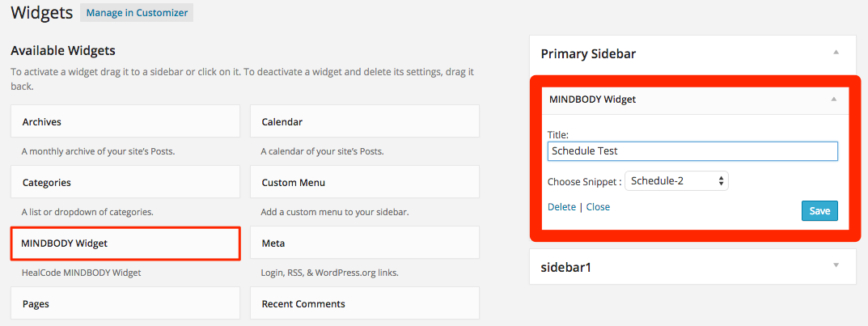Open Manage in Customizer
The image size is (868, 326).
pos(137,13)
